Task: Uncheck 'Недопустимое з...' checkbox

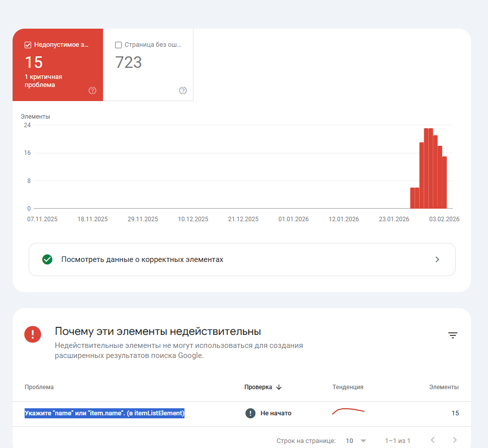Action: (28, 45)
